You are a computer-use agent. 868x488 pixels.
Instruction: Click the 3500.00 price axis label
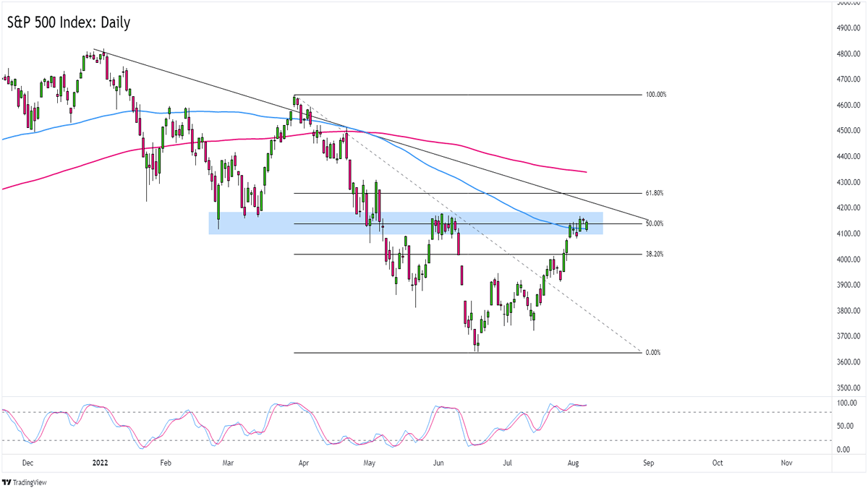(848, 388)
